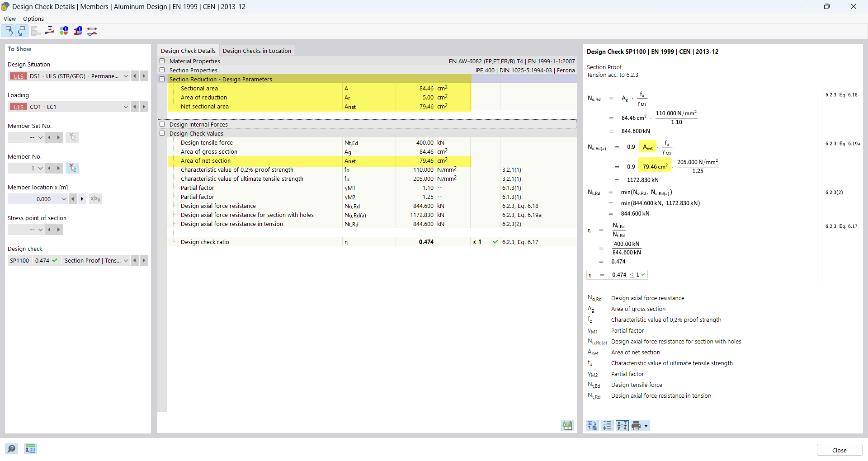Export table to Excel icon
This screenshot has height=461, width=868.
click(567, 425)
